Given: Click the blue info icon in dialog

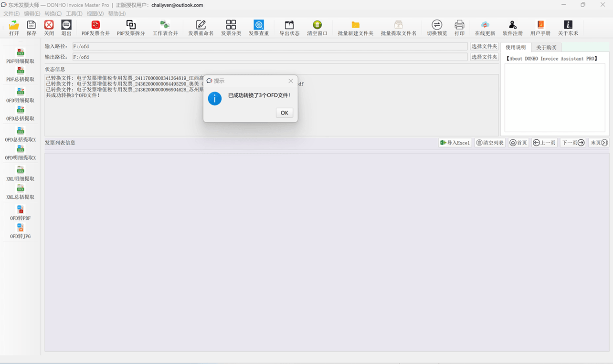Looking at the screenshot, I should 215,98.
